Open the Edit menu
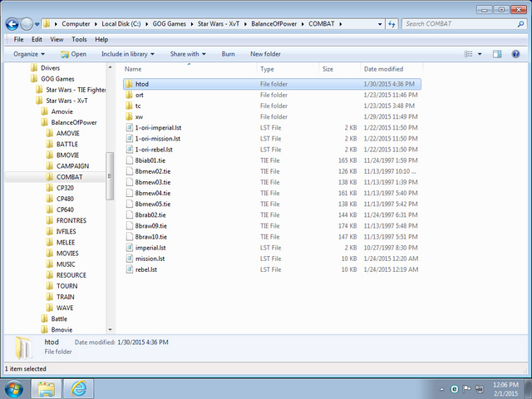 point(37,39)
